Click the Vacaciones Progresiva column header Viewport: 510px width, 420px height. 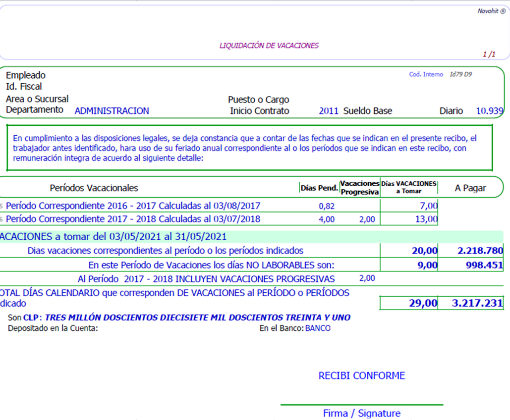[x=360, y=188]
